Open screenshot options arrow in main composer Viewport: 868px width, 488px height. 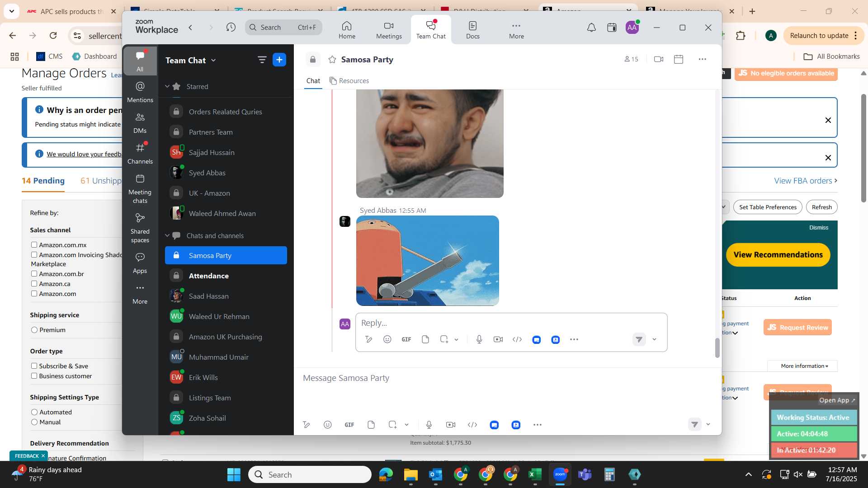tap(407, 425)
